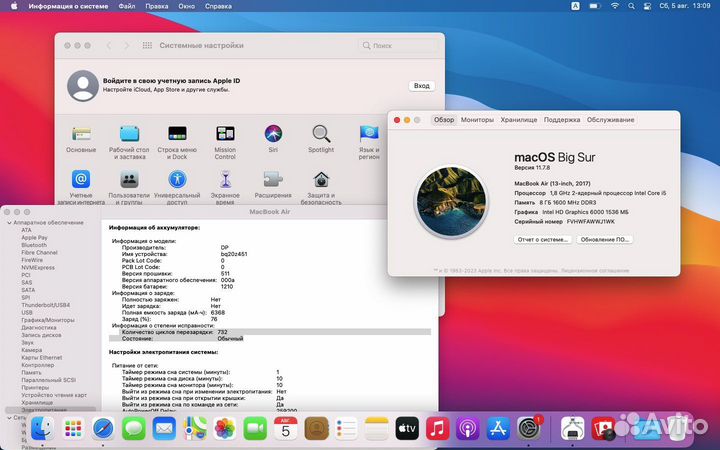720x450 pixels.
Task: Open Строка меню и Dock pane
Action: [x=177, y=143]
